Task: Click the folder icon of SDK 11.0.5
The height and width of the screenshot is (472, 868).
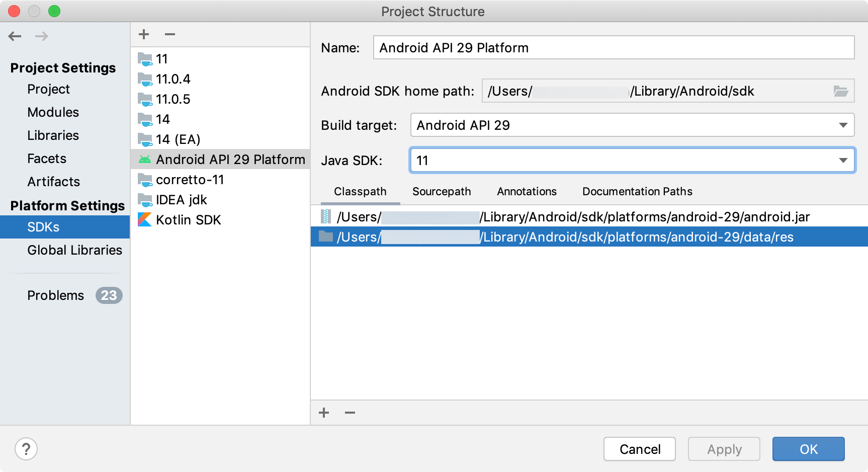Action: tap(145, 99)
